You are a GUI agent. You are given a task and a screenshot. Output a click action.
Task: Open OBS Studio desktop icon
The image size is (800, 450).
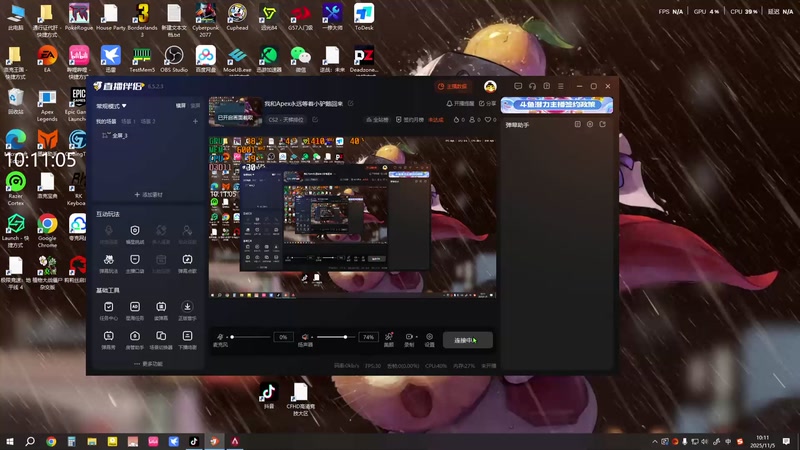point(173,59)
